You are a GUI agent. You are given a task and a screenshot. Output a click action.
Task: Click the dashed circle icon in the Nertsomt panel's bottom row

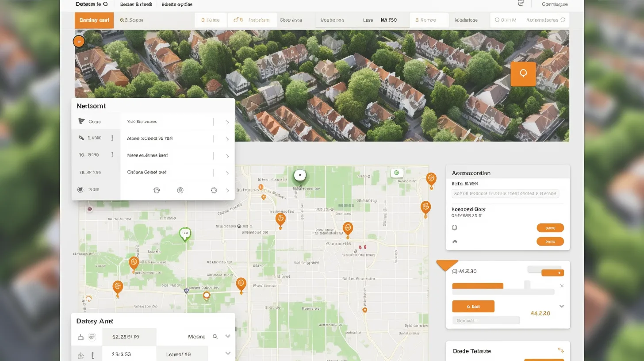(x=214, y=190)
